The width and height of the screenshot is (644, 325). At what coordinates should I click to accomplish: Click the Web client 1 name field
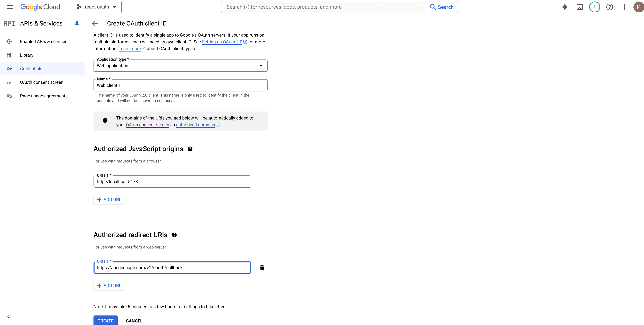[x=180, y=85]
